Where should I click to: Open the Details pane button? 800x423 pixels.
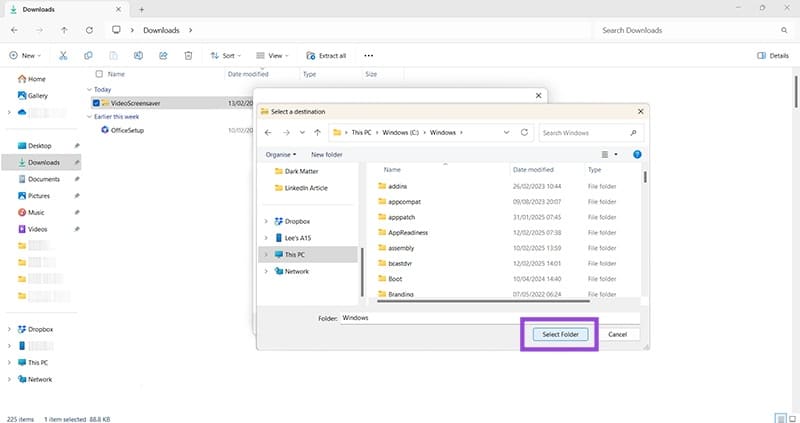773,56
